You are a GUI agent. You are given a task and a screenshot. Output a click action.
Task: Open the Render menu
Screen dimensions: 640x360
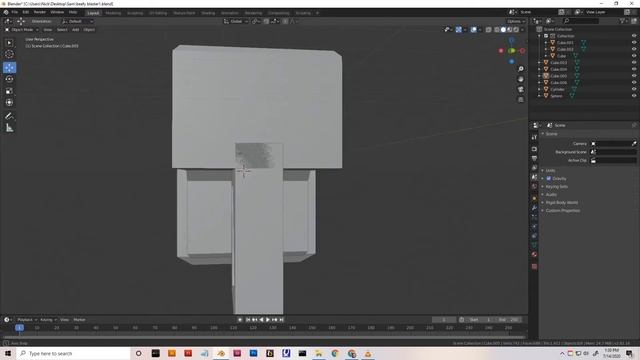40,12
